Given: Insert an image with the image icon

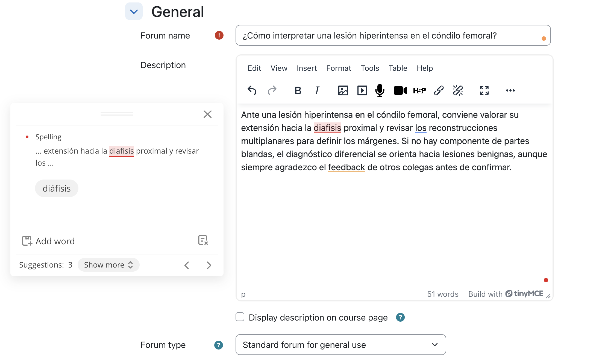Looking at the screenshot, I should pos(343,90).
